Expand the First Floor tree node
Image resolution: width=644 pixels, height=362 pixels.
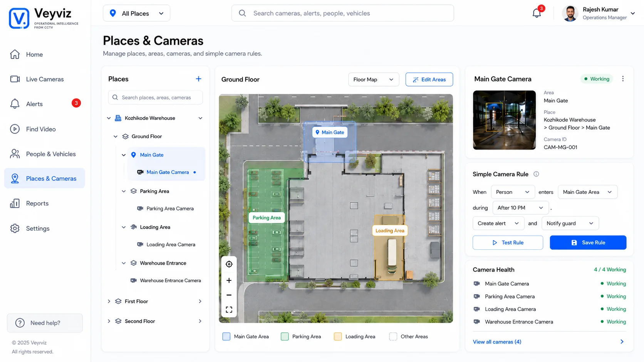(109, 301)
